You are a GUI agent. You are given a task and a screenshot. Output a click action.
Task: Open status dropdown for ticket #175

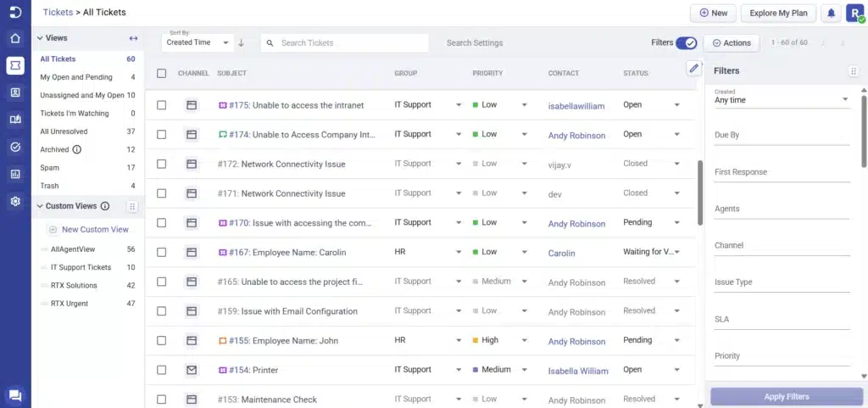[x=676, y=104]
